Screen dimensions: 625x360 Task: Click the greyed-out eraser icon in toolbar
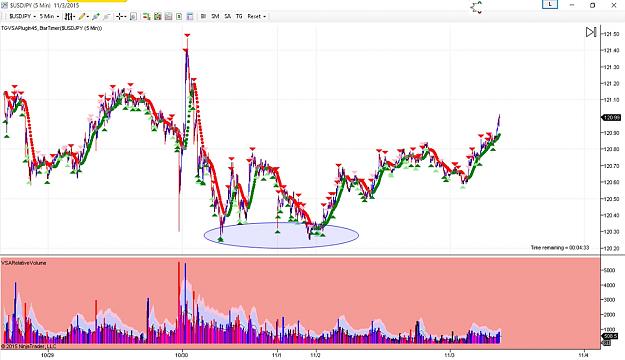107,16
